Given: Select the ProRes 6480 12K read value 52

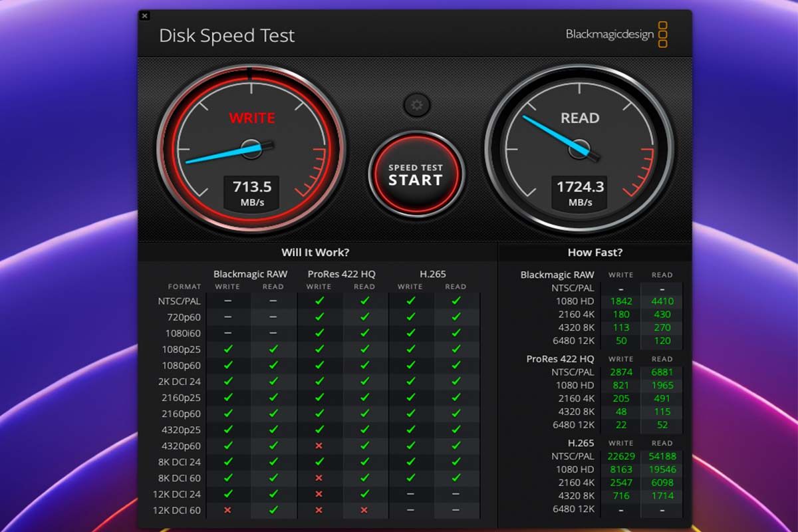Looking at the screenshot, I should click(x=662, y=425).
